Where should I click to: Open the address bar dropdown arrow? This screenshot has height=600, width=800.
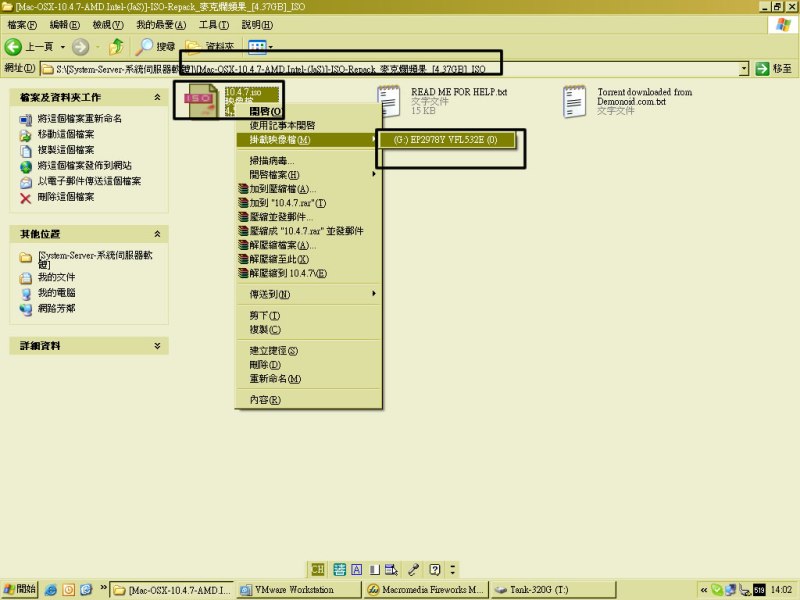744,68
